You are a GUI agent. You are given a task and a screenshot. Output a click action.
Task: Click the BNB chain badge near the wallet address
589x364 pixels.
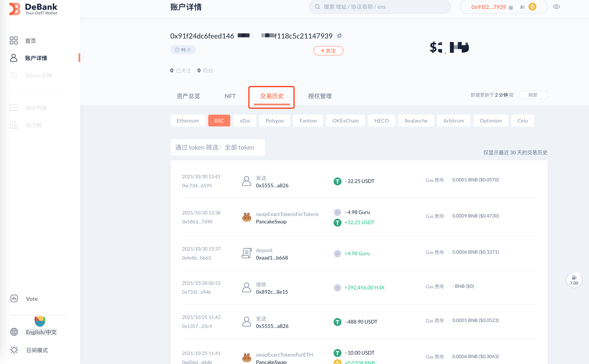click(532, 7)
